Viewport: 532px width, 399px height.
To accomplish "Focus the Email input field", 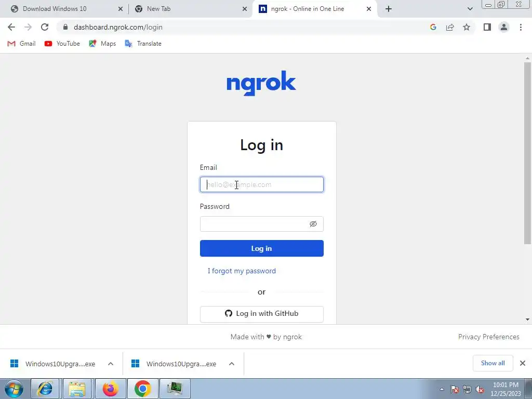I will click(x=262, y=184).
